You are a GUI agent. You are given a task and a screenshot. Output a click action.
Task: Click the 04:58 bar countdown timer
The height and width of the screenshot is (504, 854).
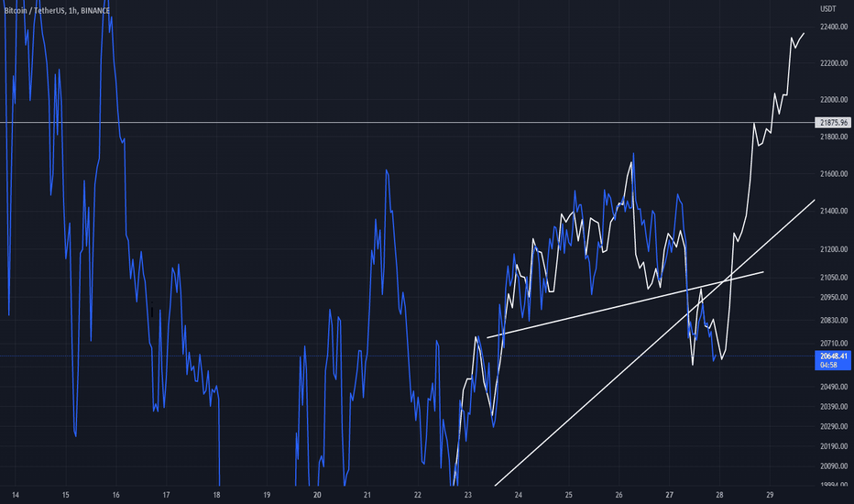pos(828,365)
